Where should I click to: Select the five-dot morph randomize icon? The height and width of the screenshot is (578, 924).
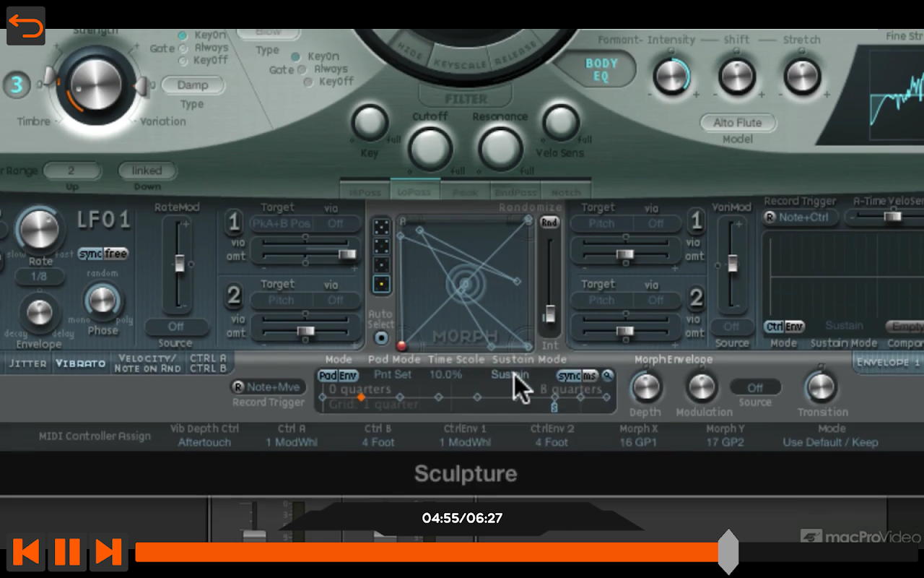(381, 228)
